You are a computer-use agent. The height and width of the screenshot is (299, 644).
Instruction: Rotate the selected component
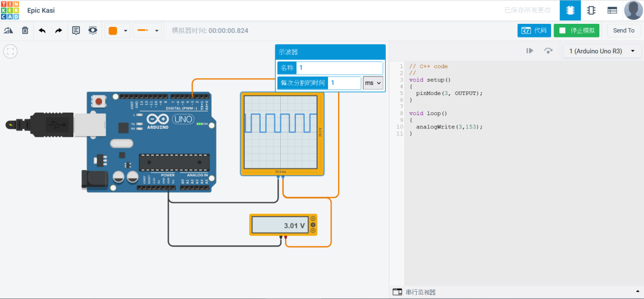tap(8, 30)
